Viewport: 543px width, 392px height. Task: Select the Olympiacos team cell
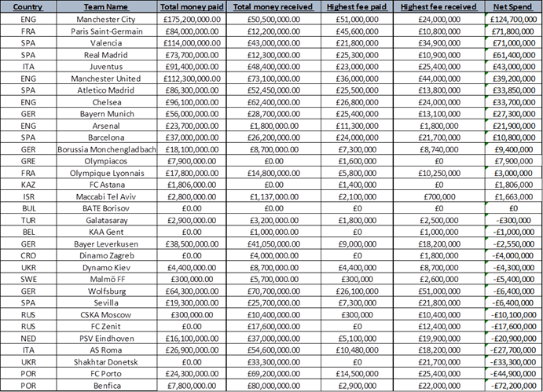[106, 161]
